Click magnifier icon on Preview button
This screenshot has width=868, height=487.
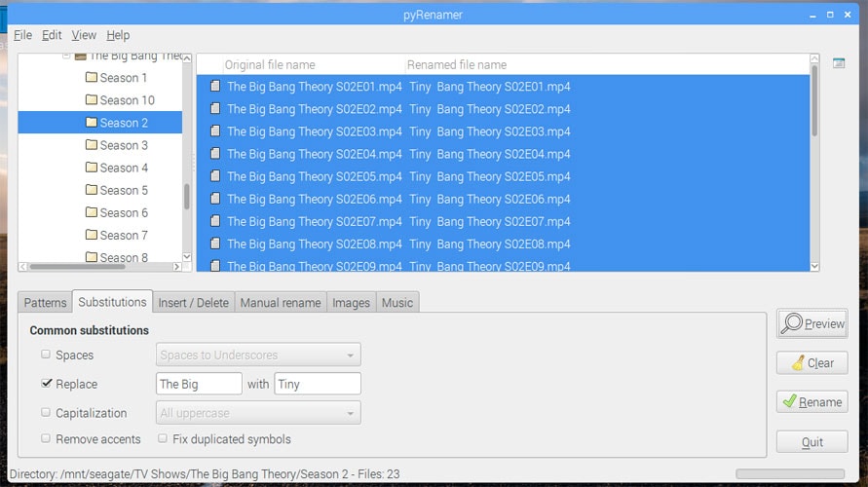click(792, 323)
